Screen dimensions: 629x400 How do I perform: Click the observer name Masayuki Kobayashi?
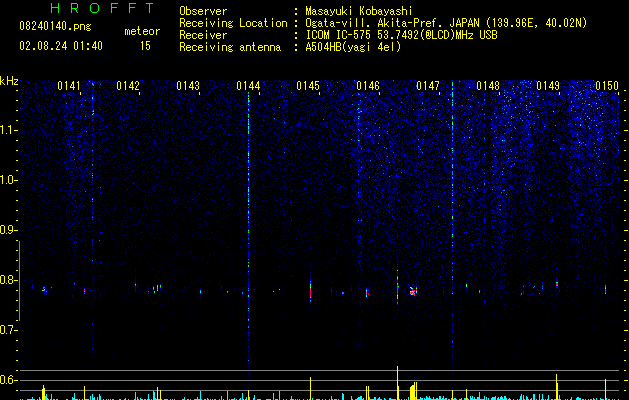359,11
